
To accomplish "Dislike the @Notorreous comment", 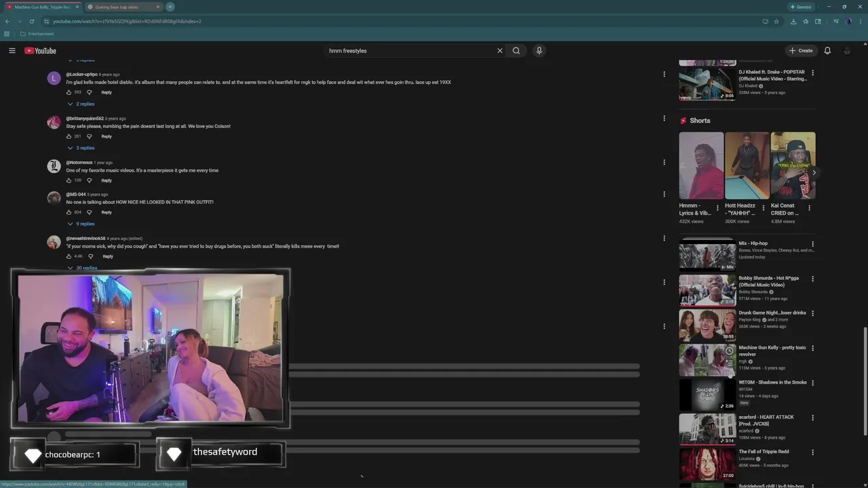I will coord(89,180).
